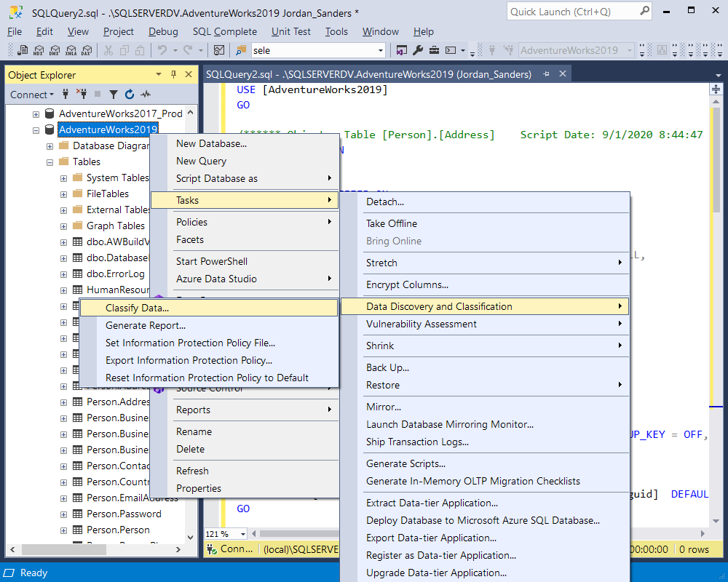Pin the Object Explorer panel
Image resolution: width=728 pixels, height=582 pixels.
[x=174, y=74]
